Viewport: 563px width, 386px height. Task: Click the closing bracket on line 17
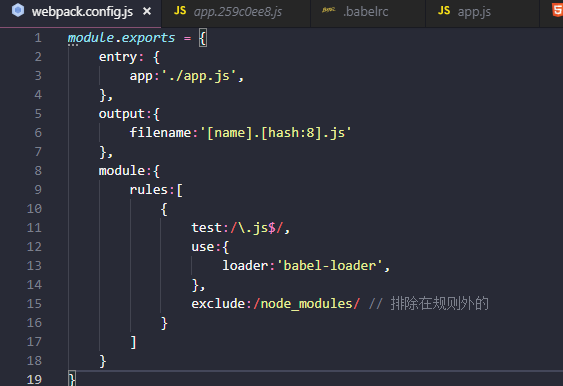133,342
